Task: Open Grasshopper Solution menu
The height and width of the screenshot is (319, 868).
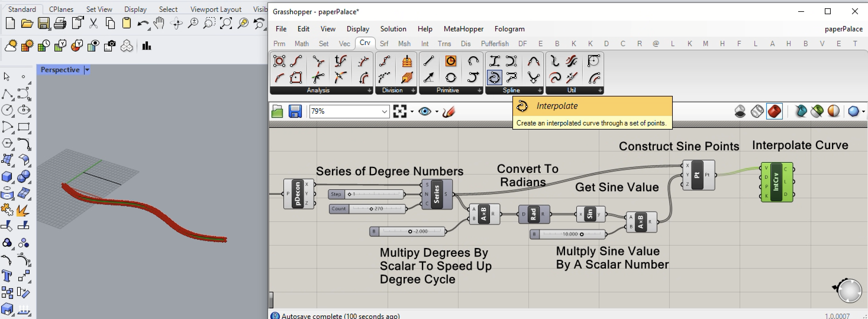Action: pyautogui.click(x=393, y=29)
